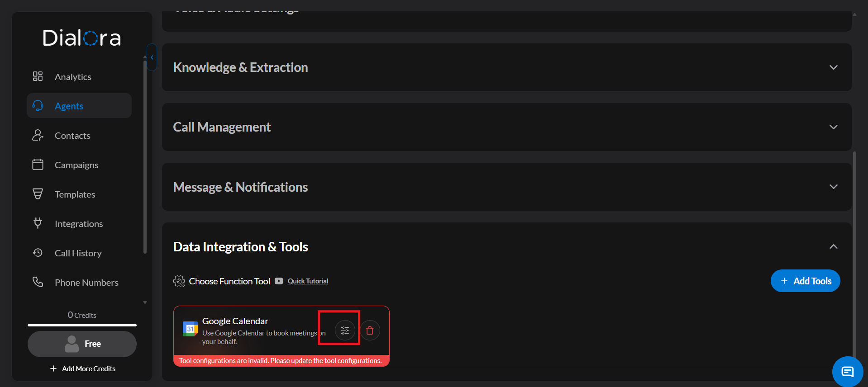Image resolution: width=868 pixels, height=387 pixels.
Task: Open the Quick Tutorial link
Action: coord(308,281)
